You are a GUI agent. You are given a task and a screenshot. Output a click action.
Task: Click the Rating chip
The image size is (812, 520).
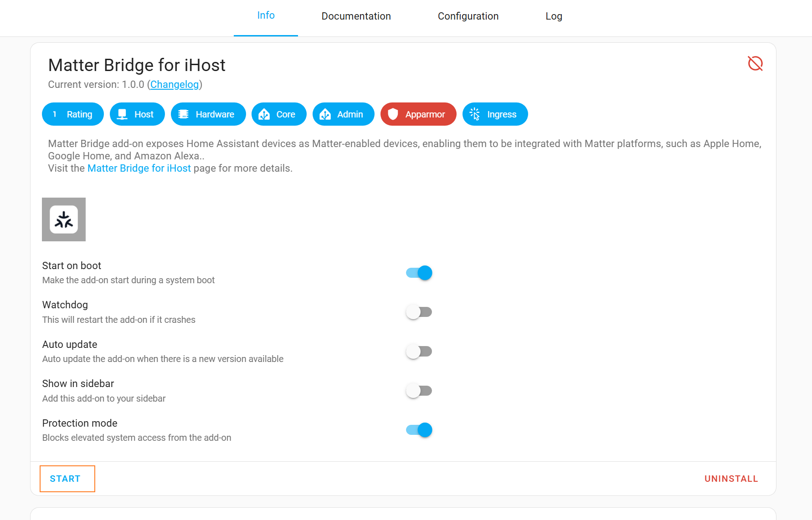pyautogui.click(x=73, y=114)
